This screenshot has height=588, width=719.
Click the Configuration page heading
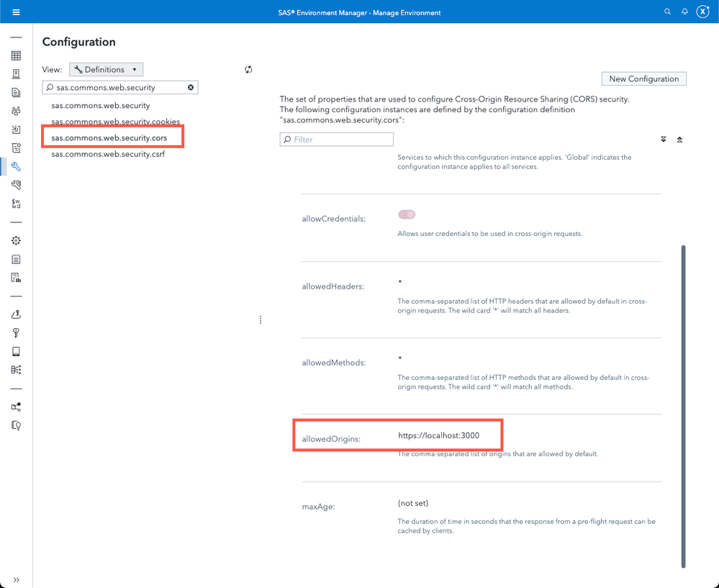coord(79,42)
